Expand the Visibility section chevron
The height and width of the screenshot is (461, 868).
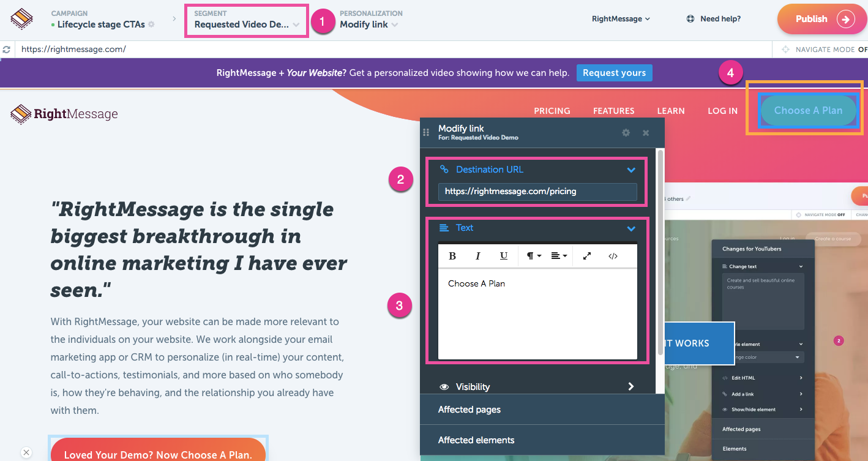[x=631, y=386]
